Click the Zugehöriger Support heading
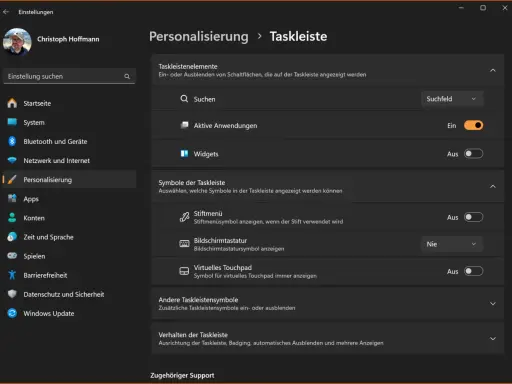This screenshot has width=512, height=384. pyautogui.click(x=182, y=375)
